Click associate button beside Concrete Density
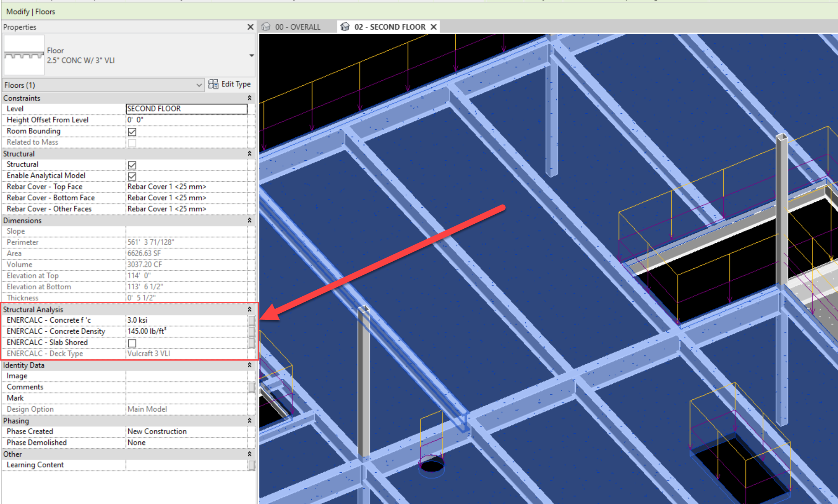The image size is (838, 504). pyautogui.click(x=252, y=331)
